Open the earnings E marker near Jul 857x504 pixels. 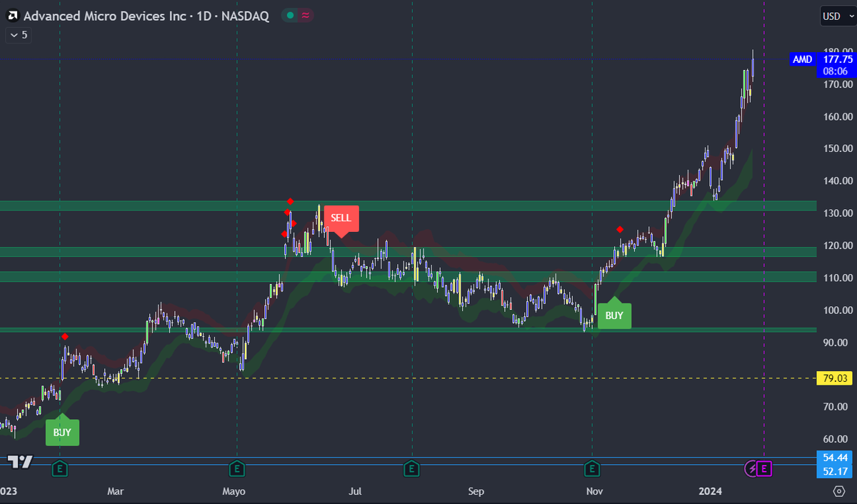pos(411,468)
